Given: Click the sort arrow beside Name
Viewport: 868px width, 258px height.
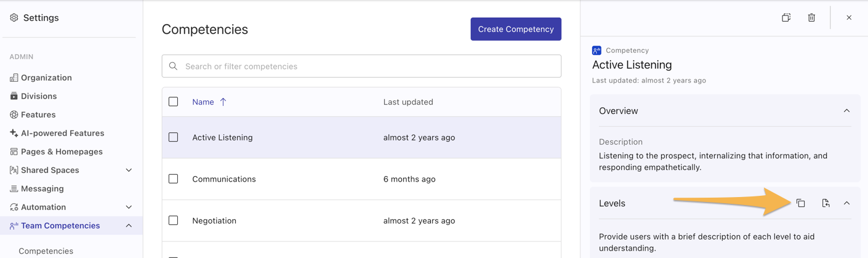Looking at the screenshot, I should click(x=223, y=102).
